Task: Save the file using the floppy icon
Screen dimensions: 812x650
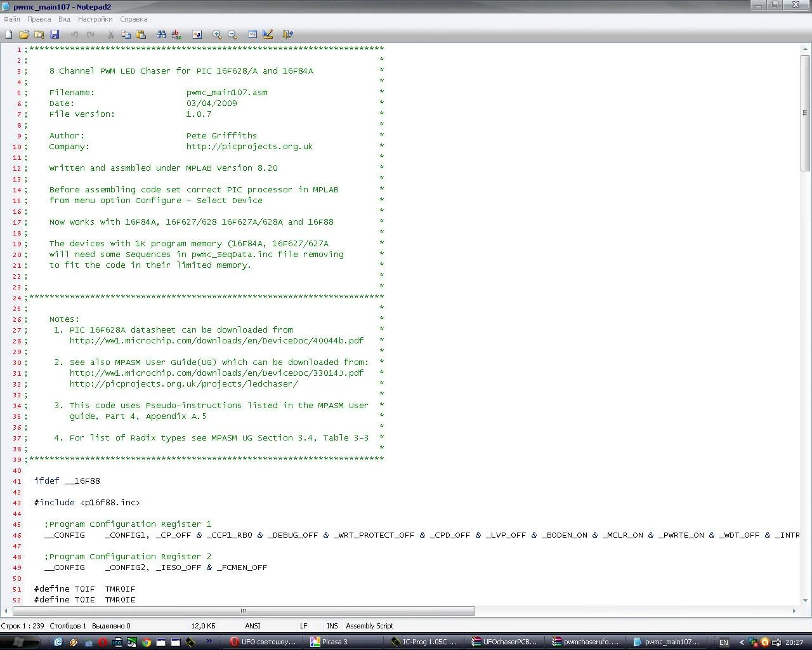Action: [55, 34]
